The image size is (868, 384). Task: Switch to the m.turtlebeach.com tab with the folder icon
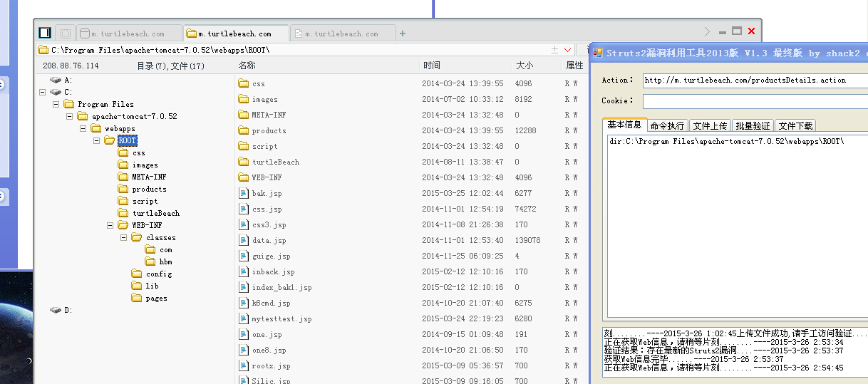pyautogui.click(x=235, y=33)
